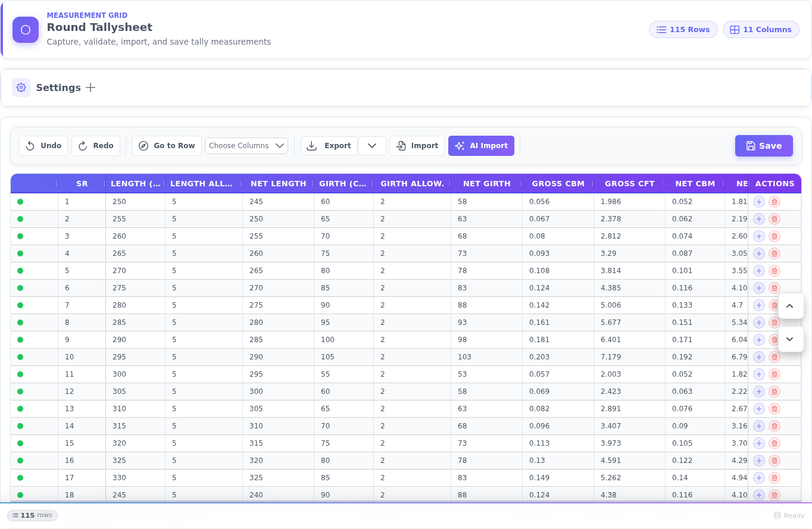Viewport: 812px width, 529px height.
Task: Delete row 10 using trash icon
Action: tap(774, 357)
